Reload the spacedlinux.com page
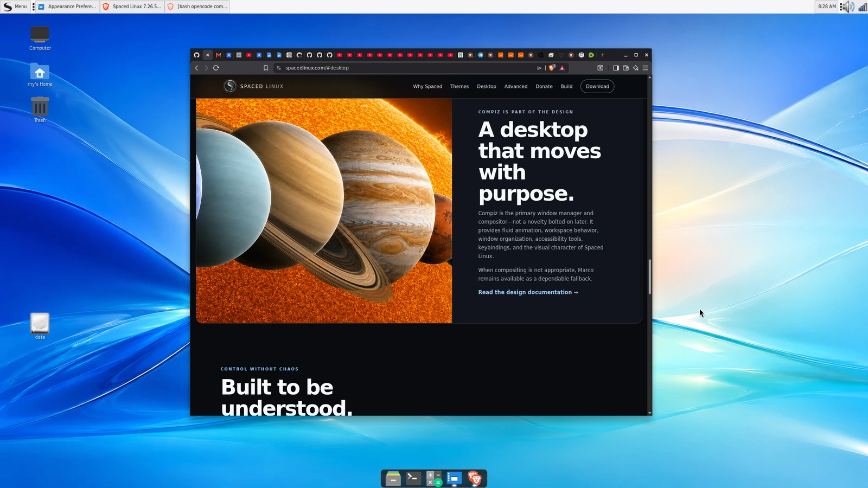Screen dimensions: 868x488 216,68
